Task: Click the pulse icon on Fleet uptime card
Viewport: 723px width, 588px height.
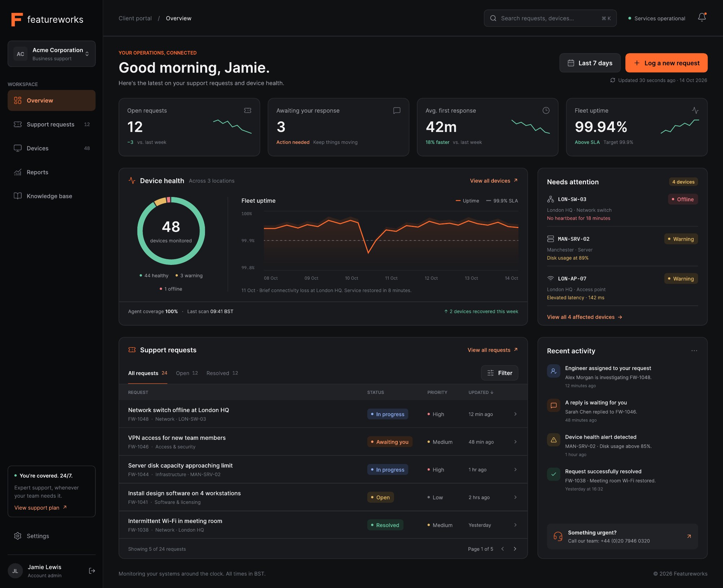Action: point(695,111)
